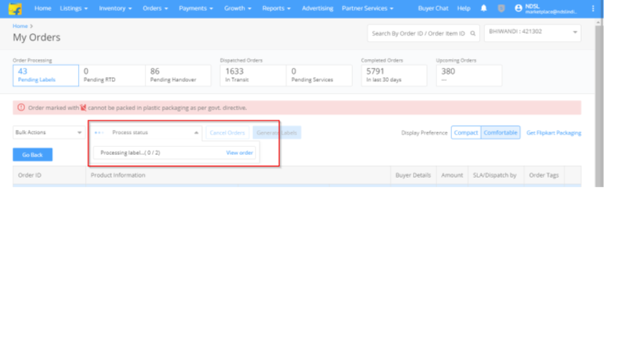Click the alert icon in red banner
644x362 pixels.
pos(21,108)
